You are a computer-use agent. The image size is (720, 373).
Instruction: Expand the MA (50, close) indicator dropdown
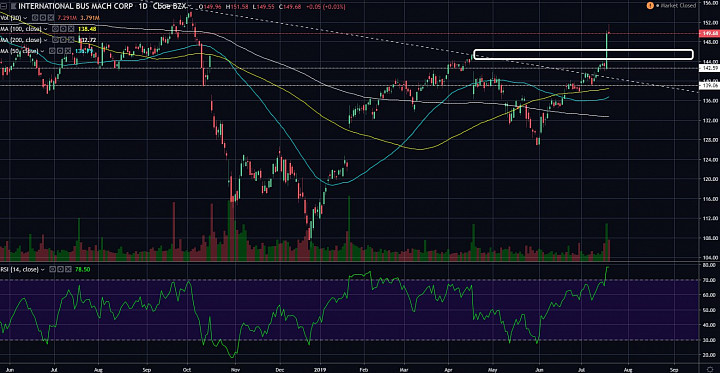pyautogui.click(x=42, y=51)
